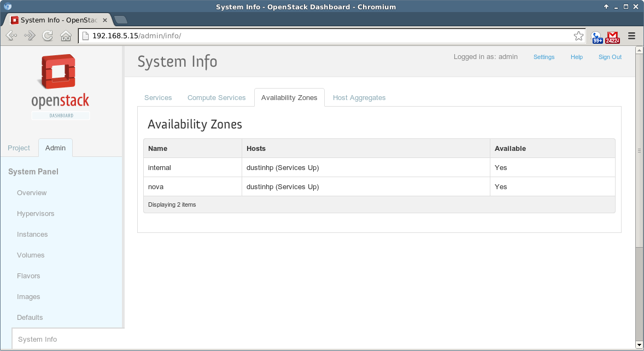644x351 pixels.
Task: Open the Gmail extension icon
Action: point(613,37)
